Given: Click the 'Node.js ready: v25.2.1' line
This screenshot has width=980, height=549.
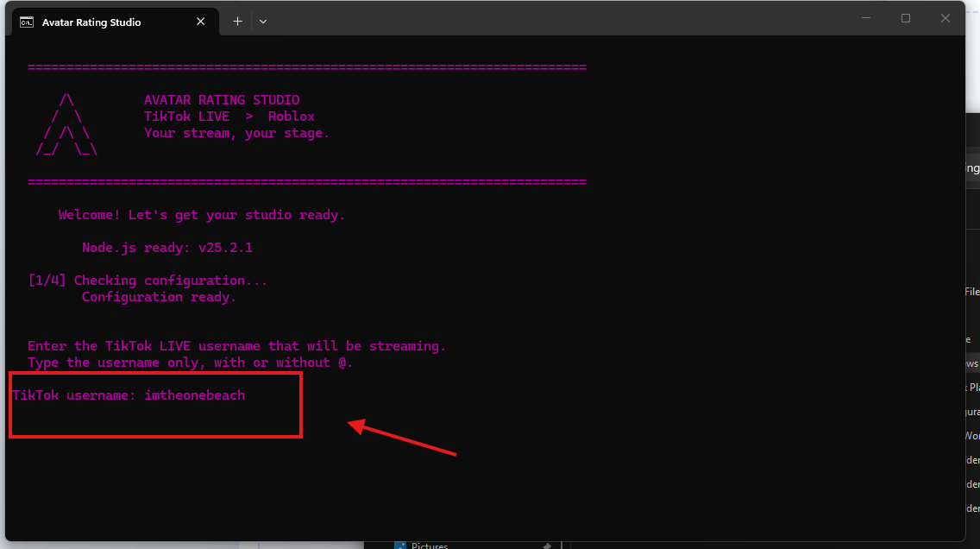Looking at the screenshot, I should pos(166,248).
